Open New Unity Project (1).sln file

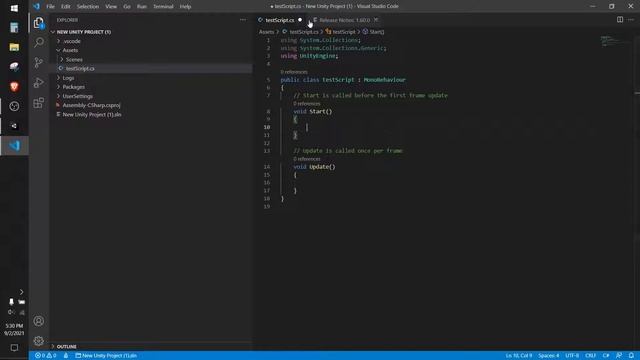click(x=151, y=115)
